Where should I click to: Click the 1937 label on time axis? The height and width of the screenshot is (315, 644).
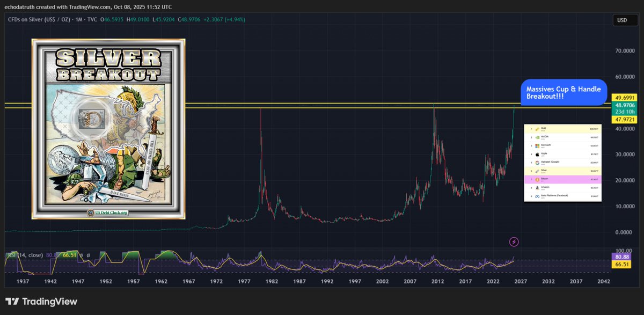[x=23, y=281]
